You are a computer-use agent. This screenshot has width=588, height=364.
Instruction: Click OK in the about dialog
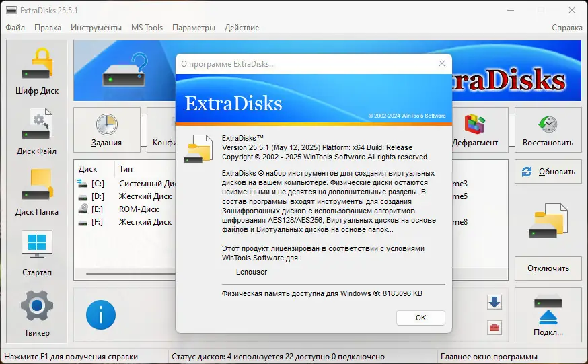pos(420,318)
